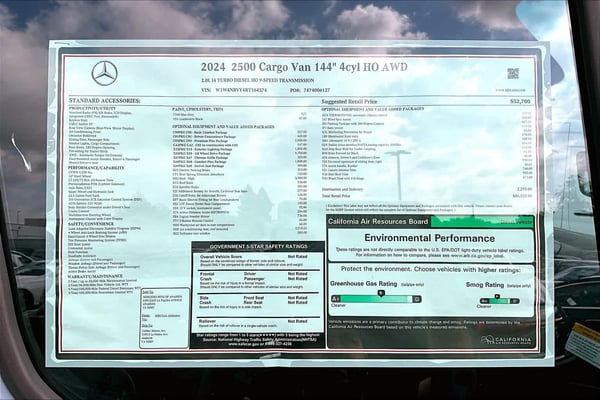Click the vehicle emissions statement below the ratings

click(424, 325)
